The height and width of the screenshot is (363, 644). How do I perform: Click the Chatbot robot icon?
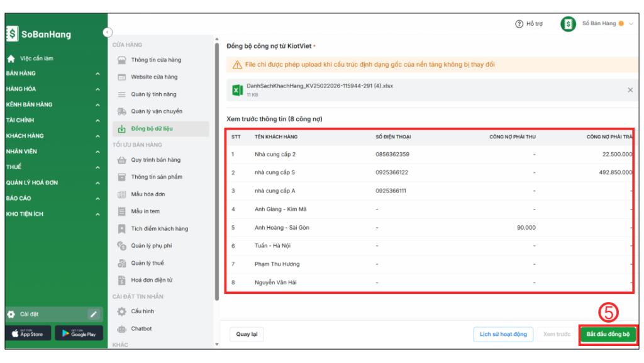point(122,329)
